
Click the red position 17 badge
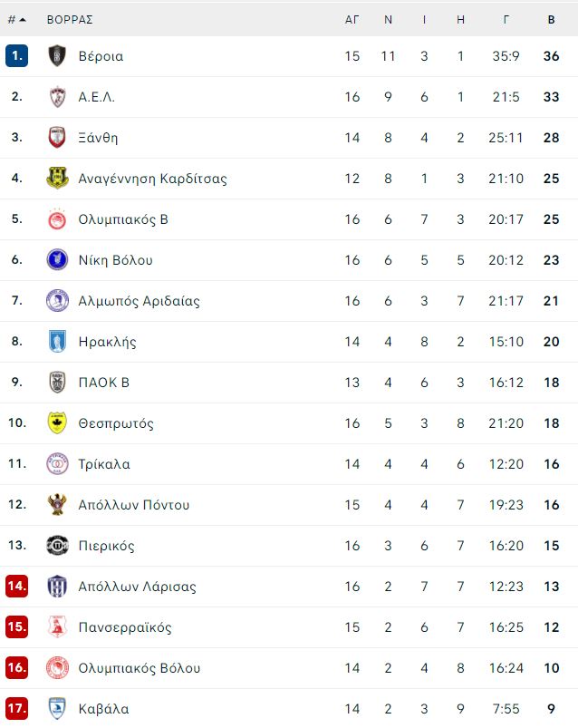pos(17,708)
